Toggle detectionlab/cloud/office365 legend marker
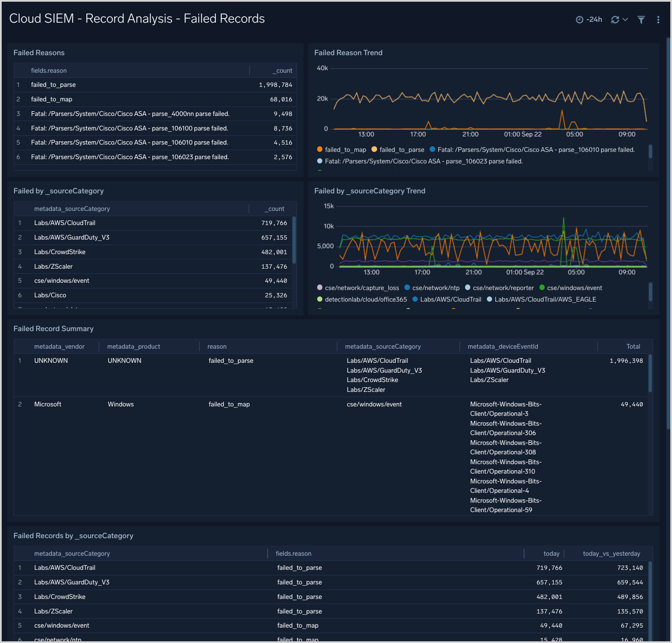Viewport: 672px width, 643px height. coord(320,299)
